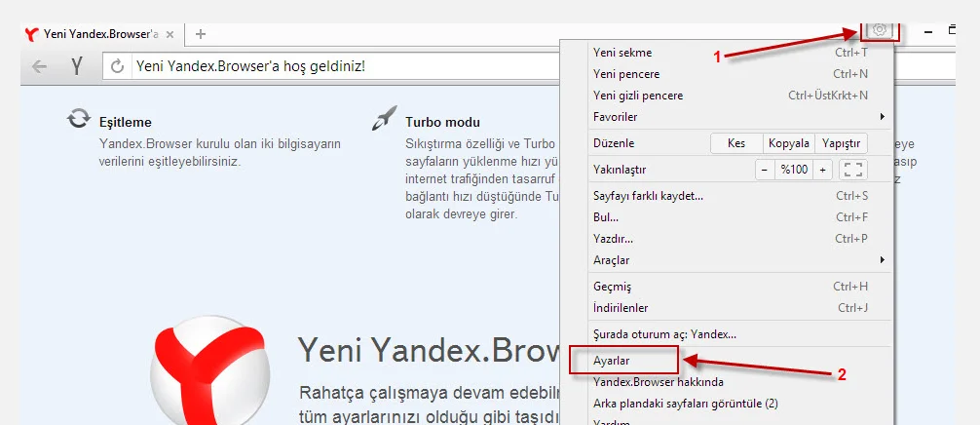Click the fullscreen icon in zoom row

(x=853, y=170)
